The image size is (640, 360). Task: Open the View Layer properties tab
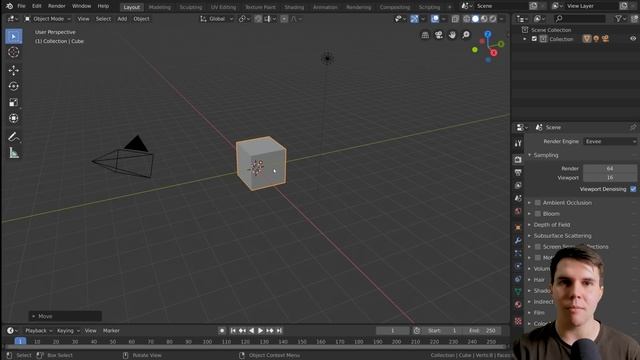518,185
